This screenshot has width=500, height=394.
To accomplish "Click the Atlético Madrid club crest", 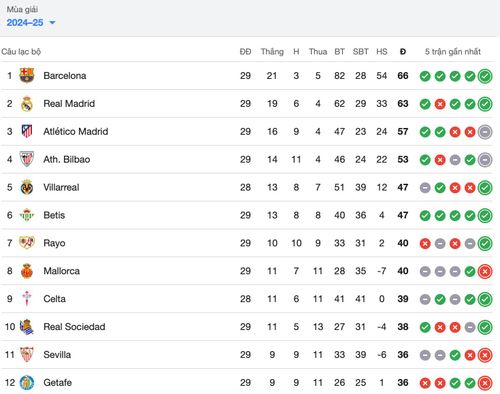I will tap(27, 131).
